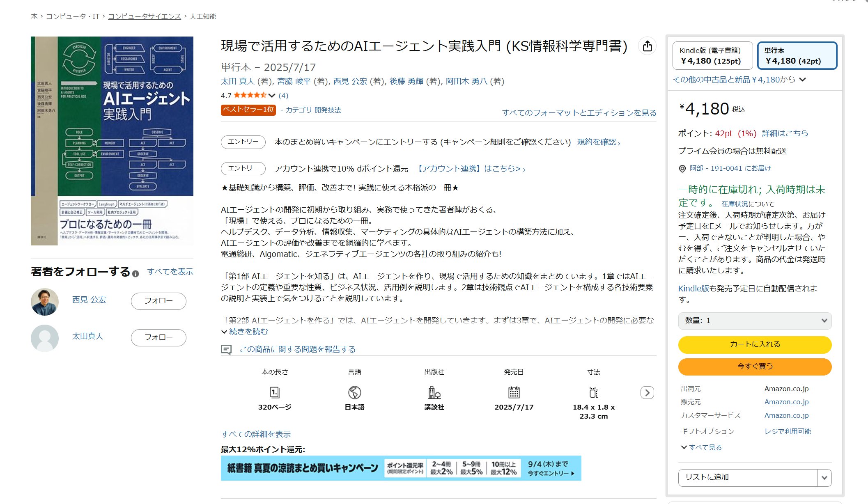The width and height of the screenshot is (868, 504).
Task: Click the page count icon
Action: pos(275,392)
